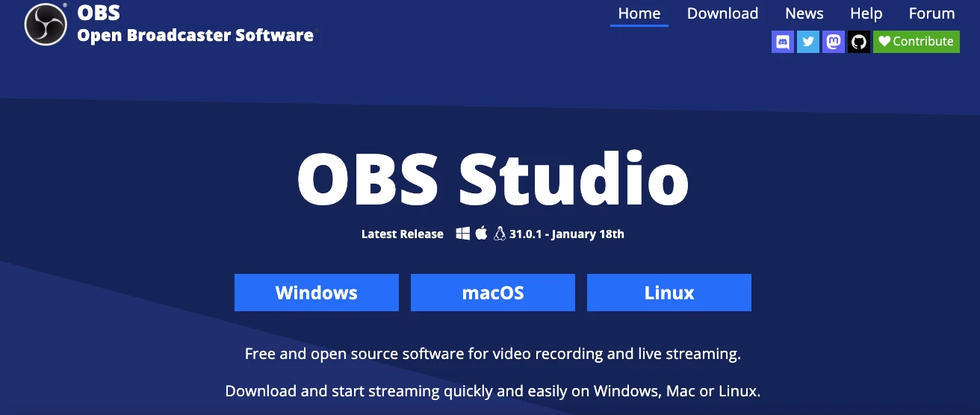Click the green Contribute button
Image resolution: width=980 pixels, height=415 pixels.
click(x=917, y=42)
